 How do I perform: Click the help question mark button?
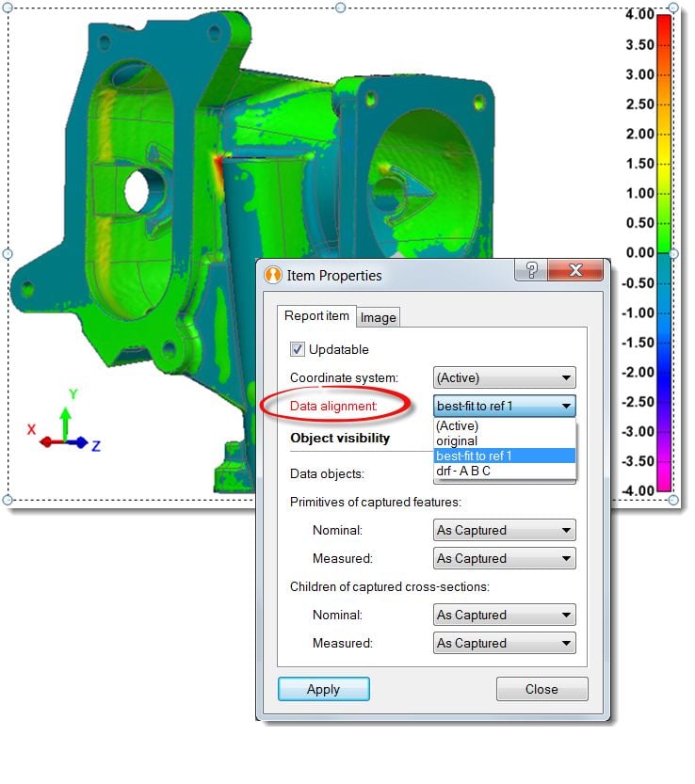tap(531, 270)
